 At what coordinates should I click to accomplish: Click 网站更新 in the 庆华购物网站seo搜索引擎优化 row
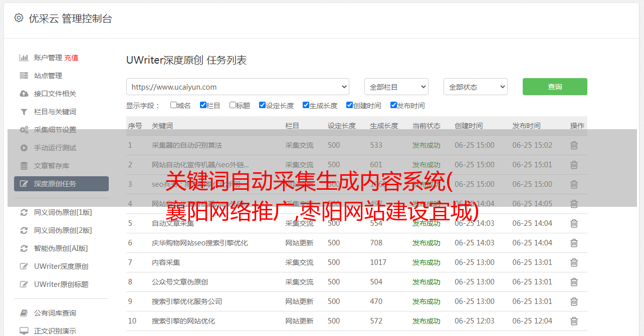tap(299, 243)
